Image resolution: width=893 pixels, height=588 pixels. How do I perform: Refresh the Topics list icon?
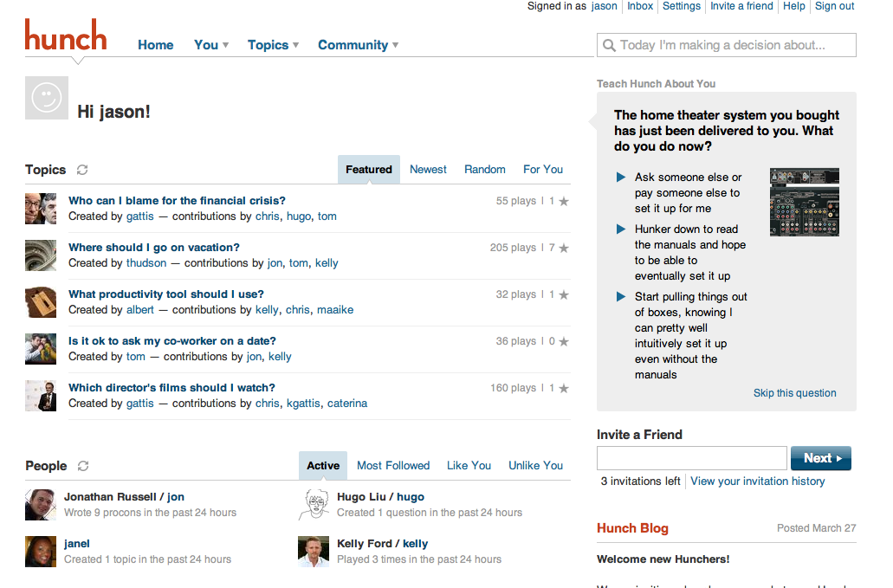[x=82, y=170]
